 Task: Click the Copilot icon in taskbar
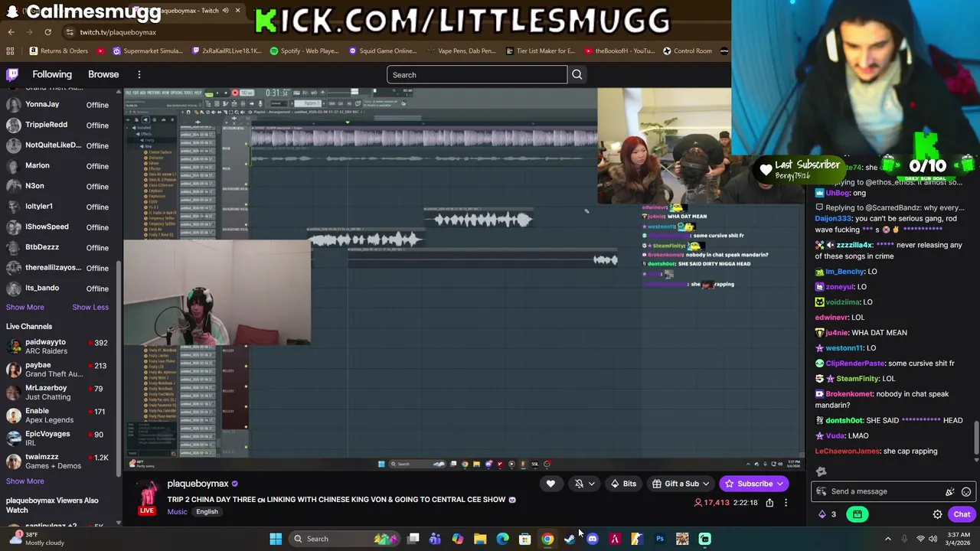(457, 539)
